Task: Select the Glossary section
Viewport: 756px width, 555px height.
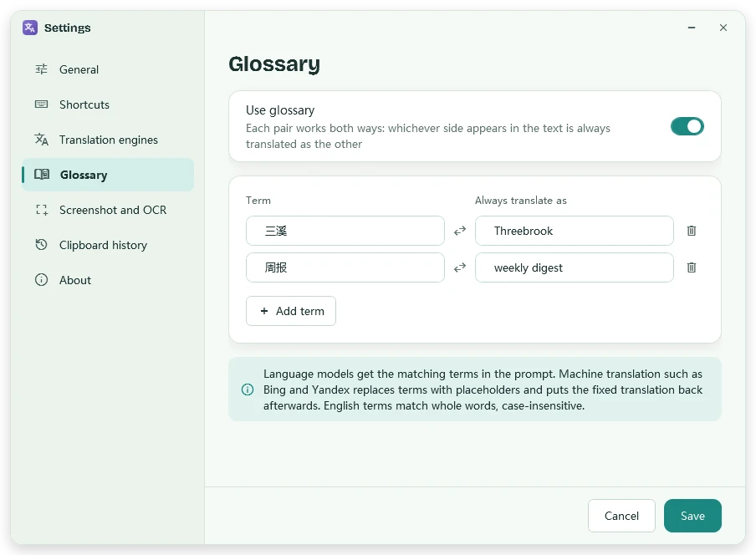Action: [108, 175]
